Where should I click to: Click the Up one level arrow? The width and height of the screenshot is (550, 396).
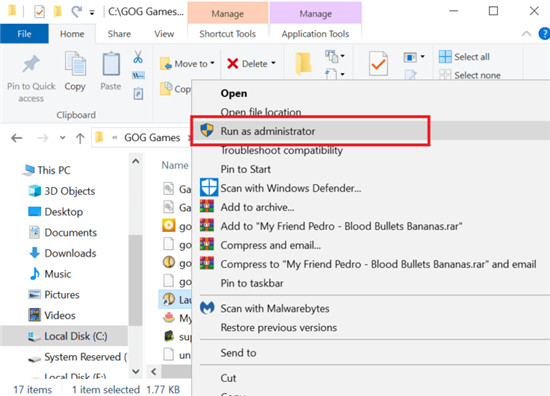tap(80, 138)
